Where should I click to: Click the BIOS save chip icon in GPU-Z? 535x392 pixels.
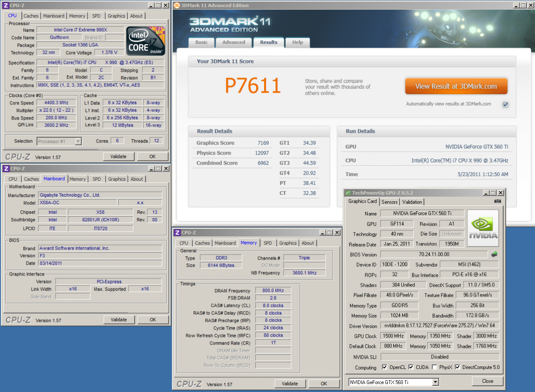[x=494, y=254]
